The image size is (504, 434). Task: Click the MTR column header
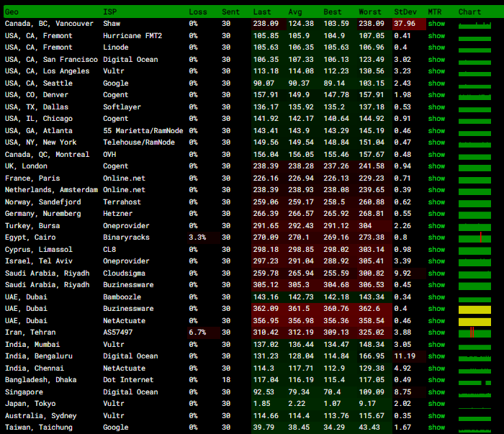(435, 12)
